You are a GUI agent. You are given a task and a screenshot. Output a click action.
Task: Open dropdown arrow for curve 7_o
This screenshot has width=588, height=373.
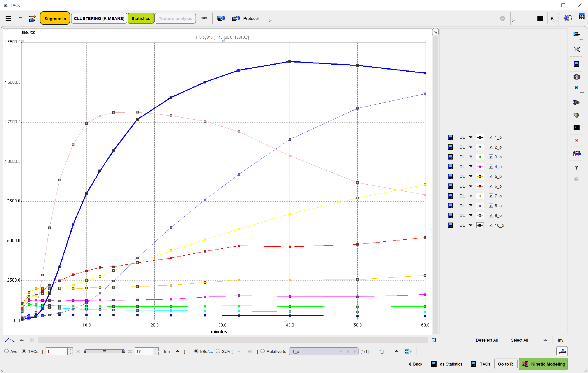(471, 196)
